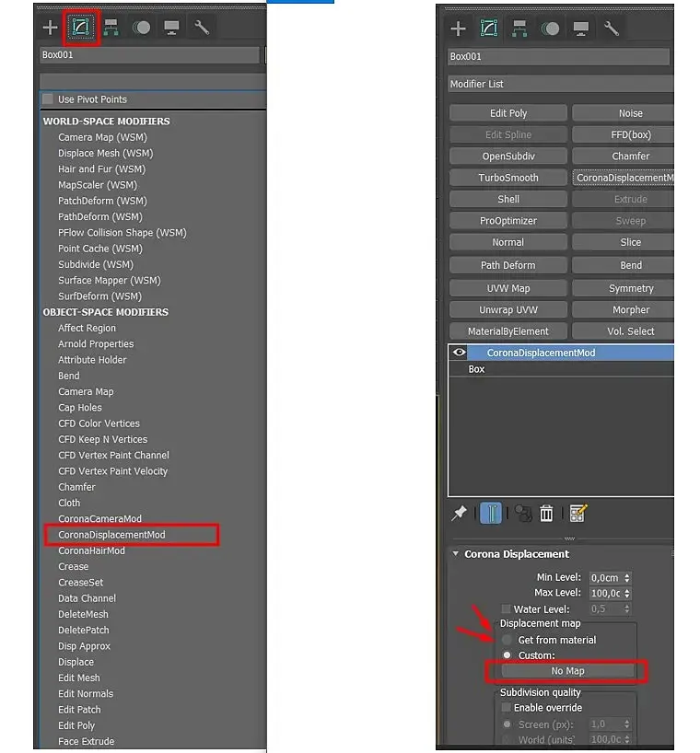The image size is (700, 753).
Task: Select Get from material radio button
Action: pyautogui.click(x=507, y=640)
